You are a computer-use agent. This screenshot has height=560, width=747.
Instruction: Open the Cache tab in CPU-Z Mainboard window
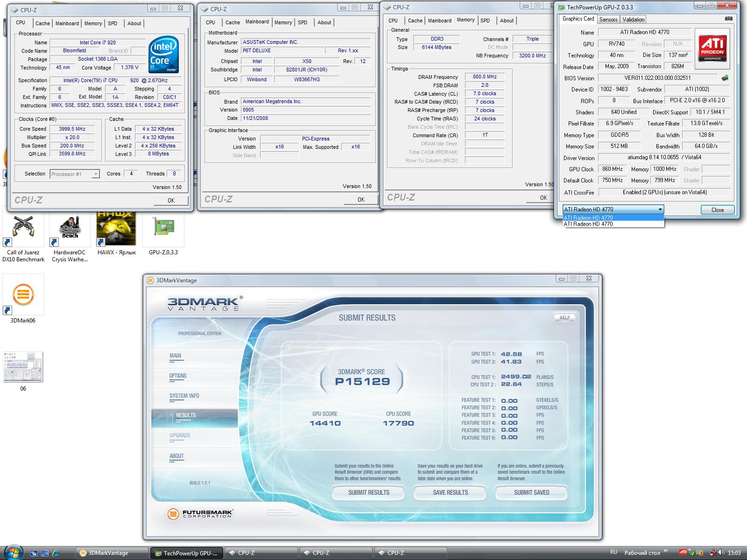point(233,22)
